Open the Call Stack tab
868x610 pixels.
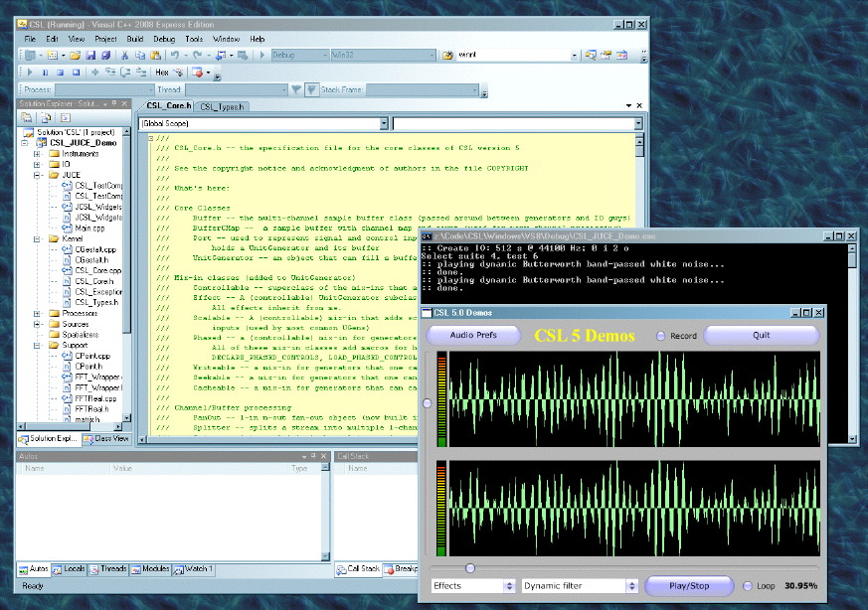click(358, 569)
